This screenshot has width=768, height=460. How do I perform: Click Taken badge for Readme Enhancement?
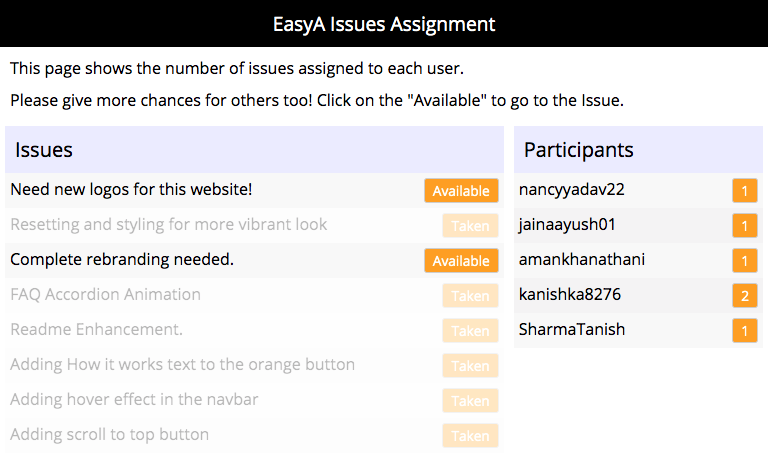pos(470,331)
